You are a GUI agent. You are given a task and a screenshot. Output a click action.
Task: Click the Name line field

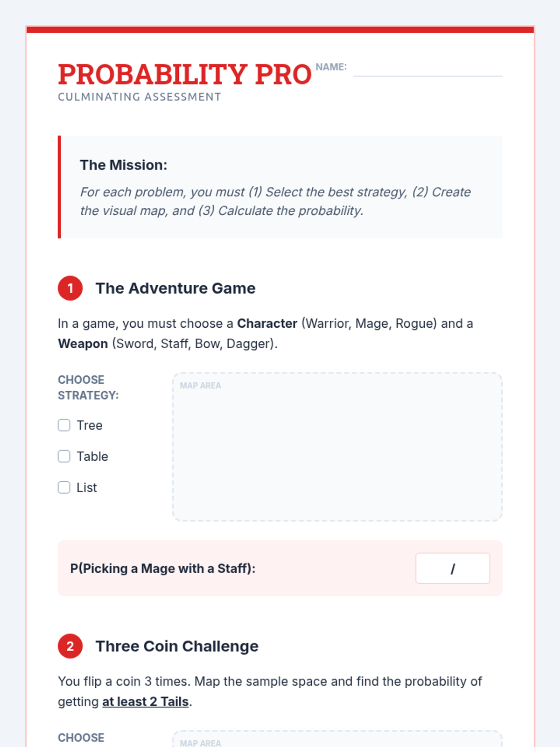point(428,68)
